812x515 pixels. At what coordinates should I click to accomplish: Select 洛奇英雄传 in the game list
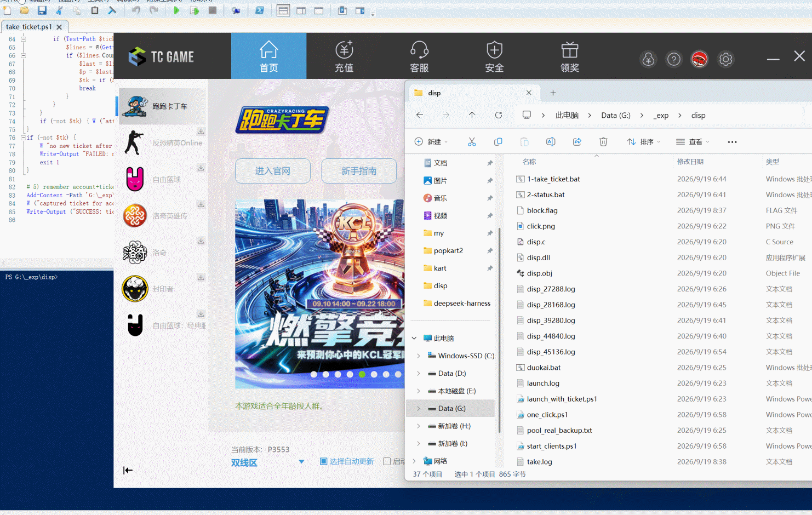pyautogui.click(x=163, y=216)
